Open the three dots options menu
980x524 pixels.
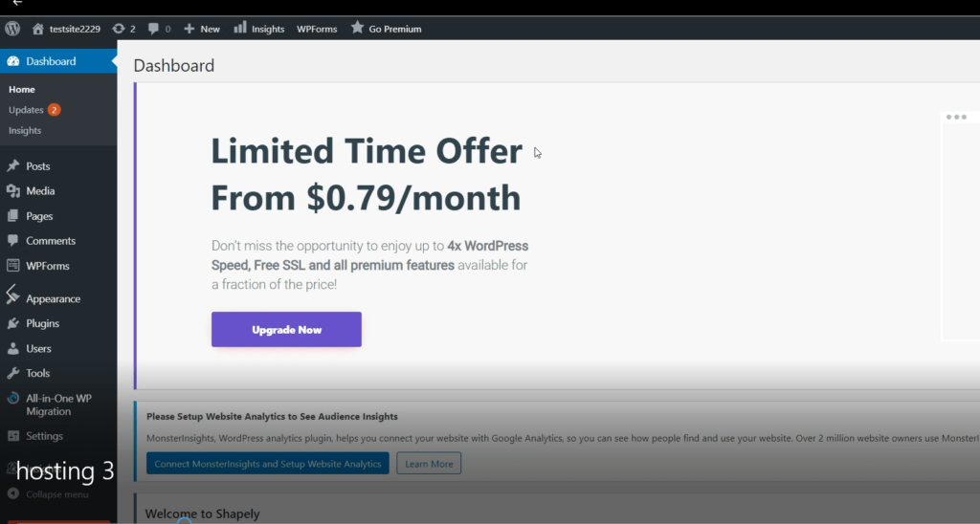tap(956, 117)
